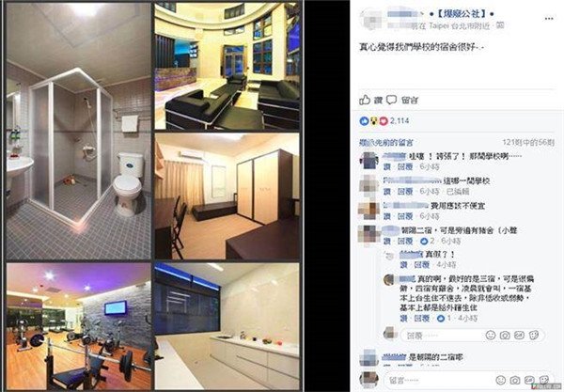The image size is (564, 392).
Task: Insert emoji in the reply field
Action: pos(491,336)
